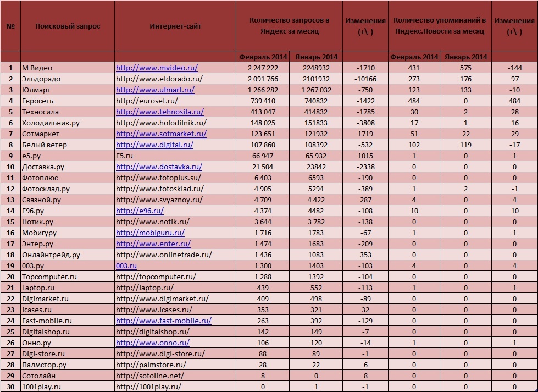Click the 'E5.ru' site cell
The image size is (538, 392).
175,156
